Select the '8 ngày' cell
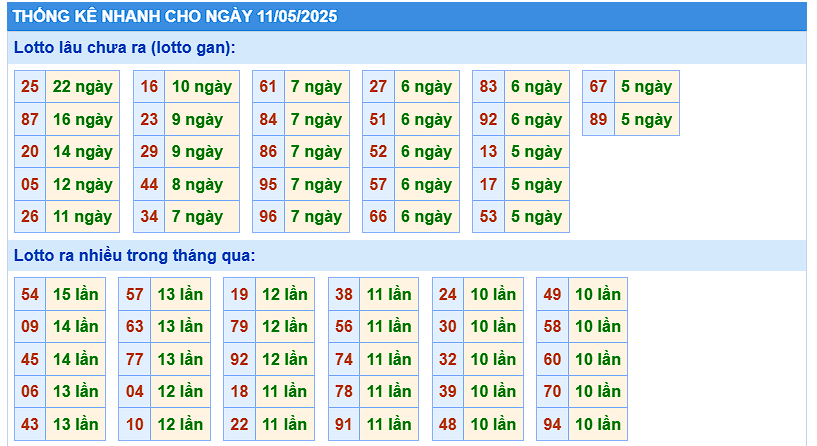Screen dimensions: 817x446 coord(202,184)
